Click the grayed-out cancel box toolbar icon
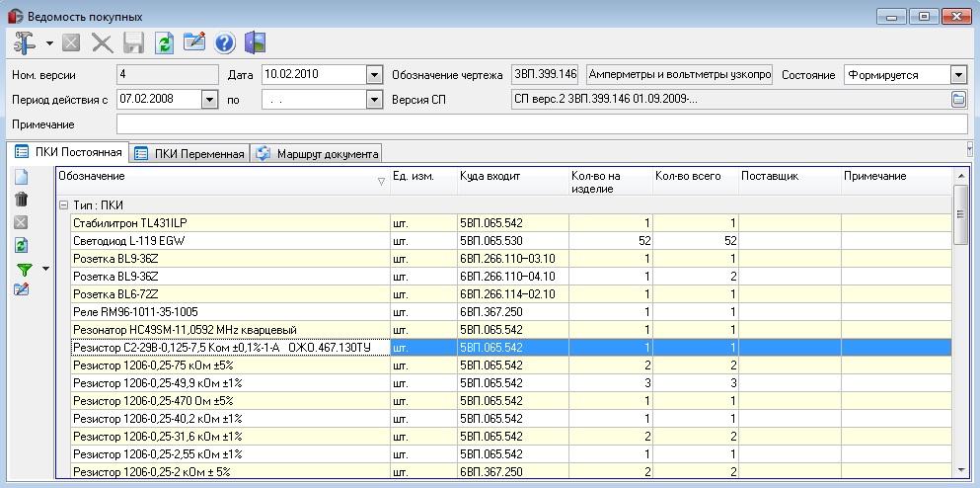 (71, 43)
